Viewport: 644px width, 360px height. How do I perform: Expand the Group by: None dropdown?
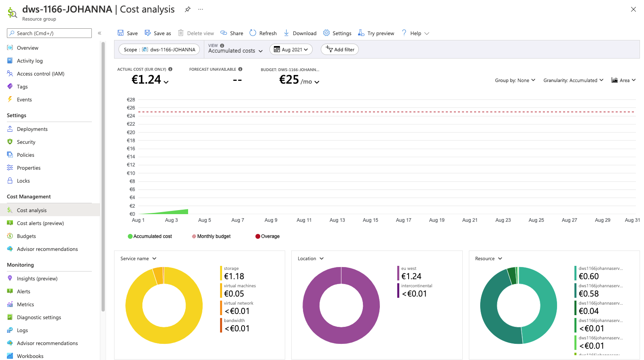coord(515,80)
